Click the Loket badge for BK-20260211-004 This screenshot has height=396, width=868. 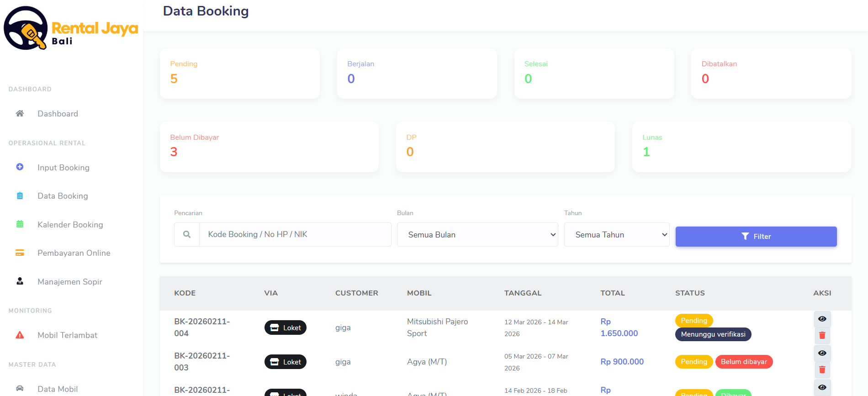click(x=286, y=327)
